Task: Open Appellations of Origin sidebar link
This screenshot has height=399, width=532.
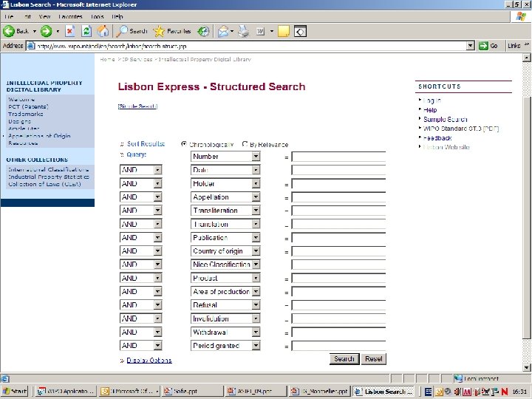Action: [39, 136]
